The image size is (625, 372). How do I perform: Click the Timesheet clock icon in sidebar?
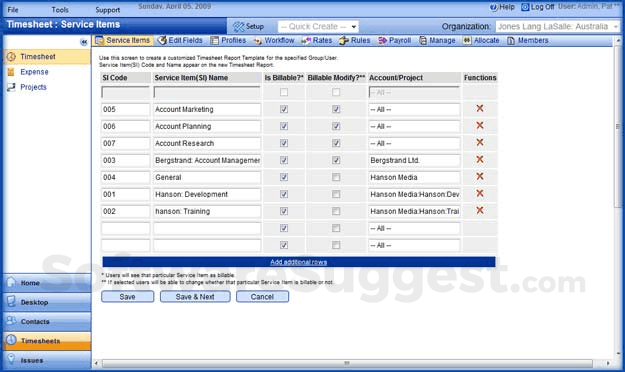11,57
